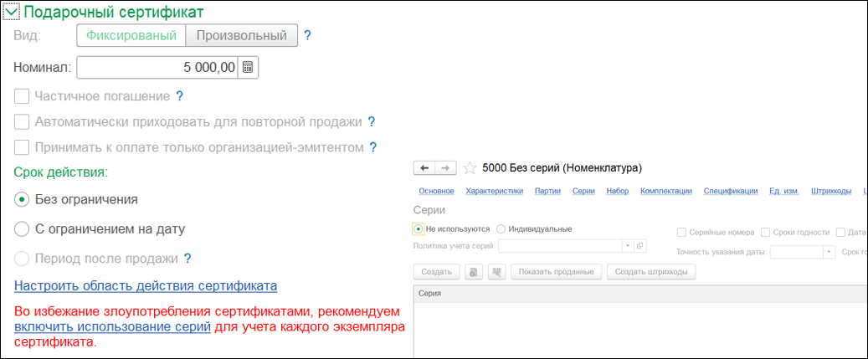868x359 pixels.
Task: Open Спецификации tab link
Action: tap(730, 192)
